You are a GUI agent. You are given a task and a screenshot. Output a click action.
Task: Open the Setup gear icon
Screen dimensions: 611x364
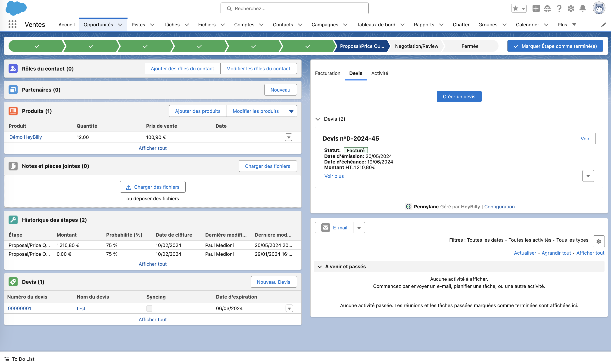coord(571,9)
